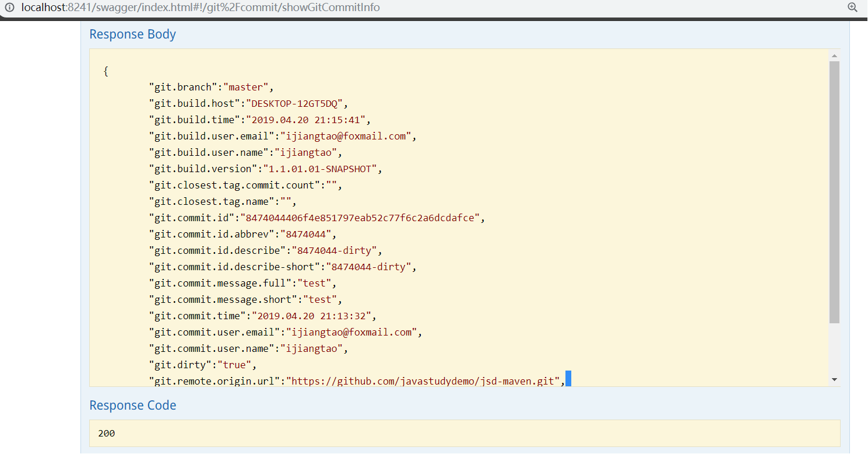Click the response body vertical scrollbar thumb
Image resolution: width=868 pixels, height=454 pixels.
(x=834, y=192)
